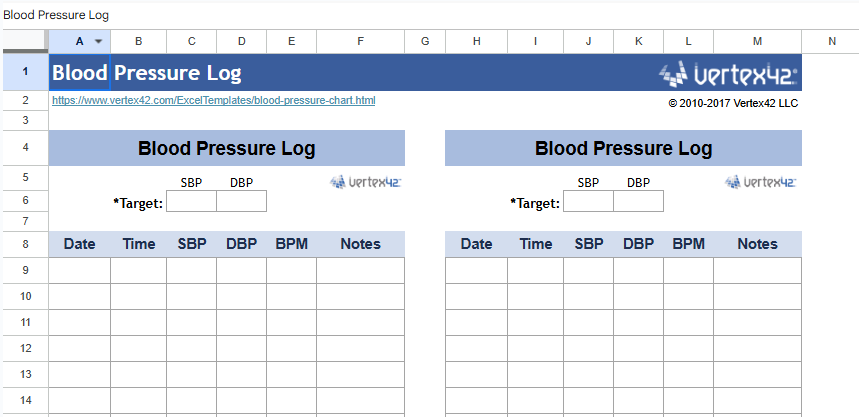Click the left table's Date header cell

coord(79,244)
